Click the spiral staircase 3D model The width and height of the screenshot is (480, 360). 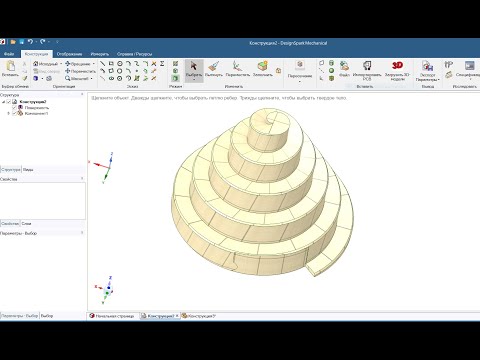point(262,193)
